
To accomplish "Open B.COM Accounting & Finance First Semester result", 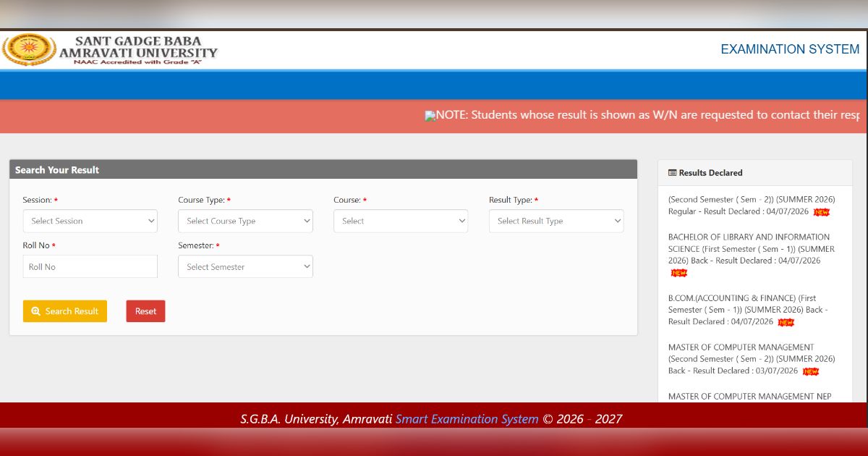I will pos(748,310).
